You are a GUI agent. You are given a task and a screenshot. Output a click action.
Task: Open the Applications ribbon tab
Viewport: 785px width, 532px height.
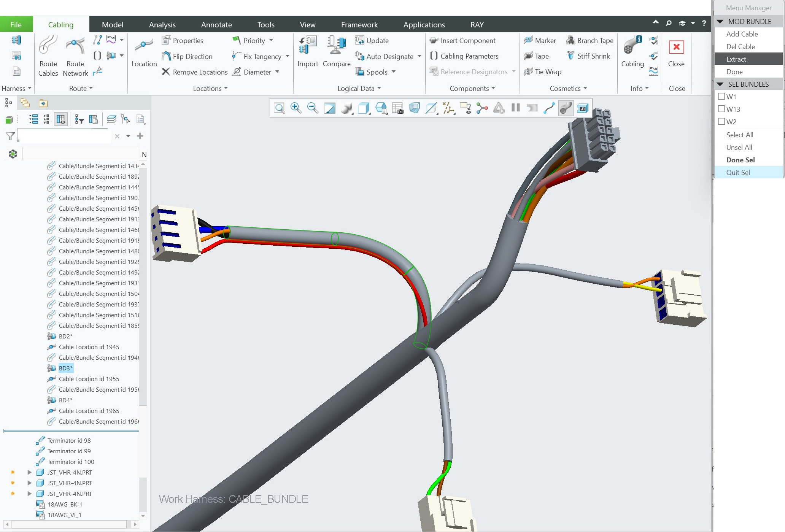[424, 24]
